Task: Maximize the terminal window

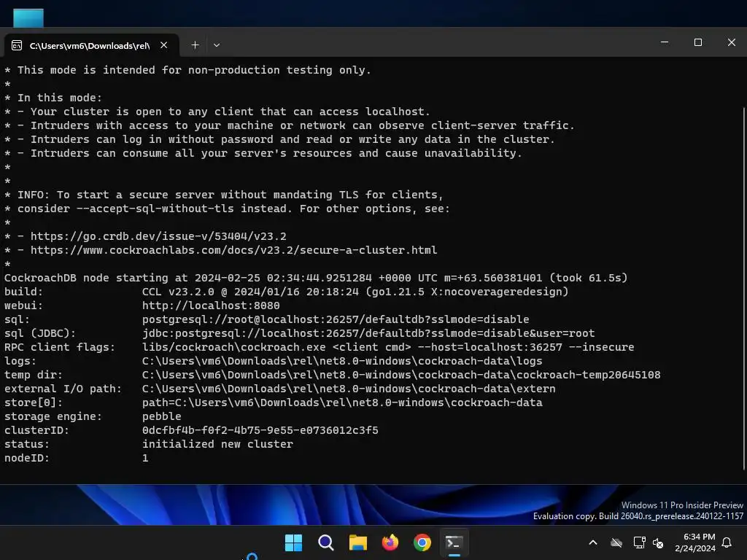Action: [x=698, y=42]
